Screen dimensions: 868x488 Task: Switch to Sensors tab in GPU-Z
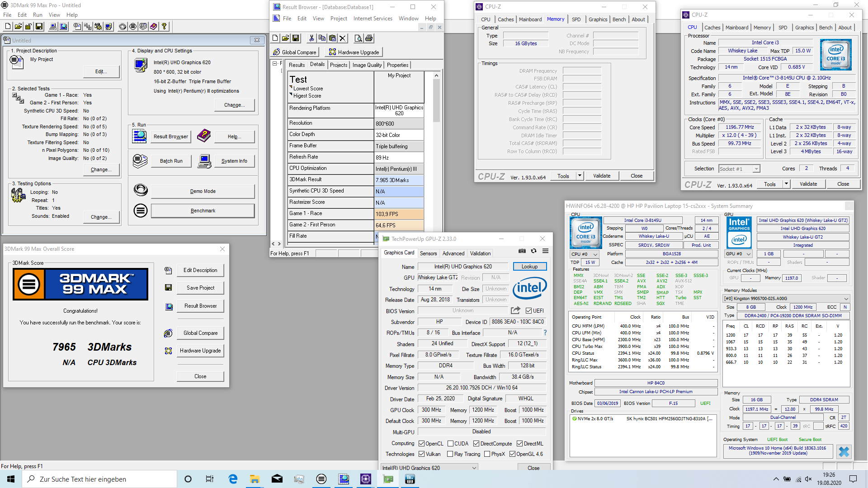428,253
